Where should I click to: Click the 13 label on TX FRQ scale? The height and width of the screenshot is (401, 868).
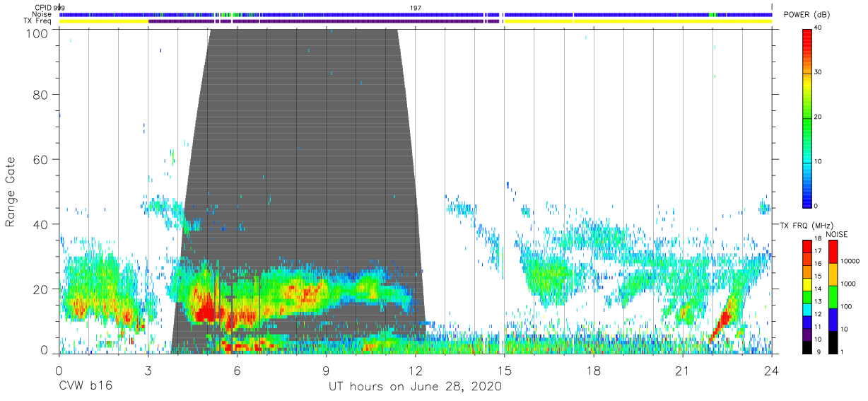point(818,303)
